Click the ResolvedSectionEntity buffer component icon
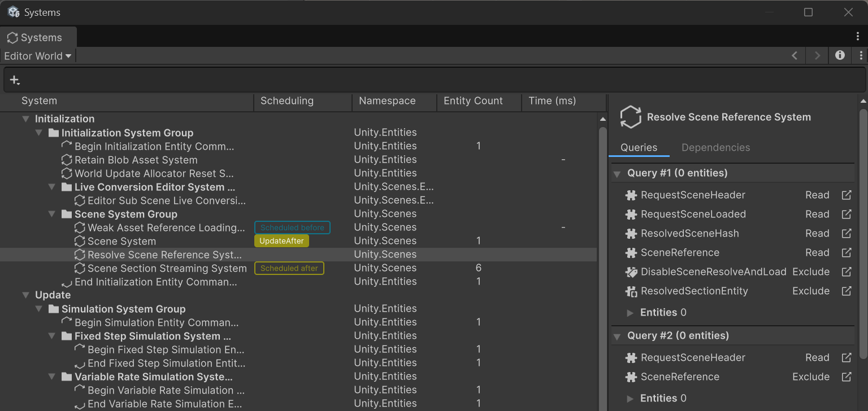 (631, 291)
